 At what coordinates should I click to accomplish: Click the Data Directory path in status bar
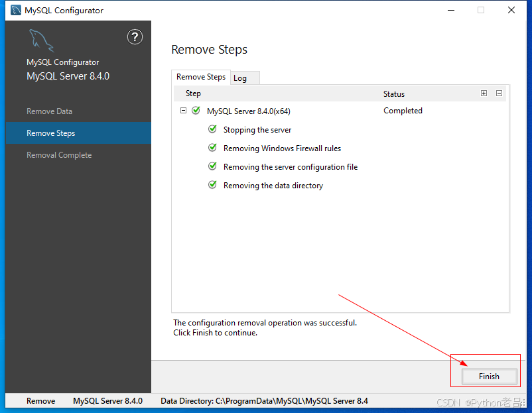pyautogui.click(x=264, y=401)
